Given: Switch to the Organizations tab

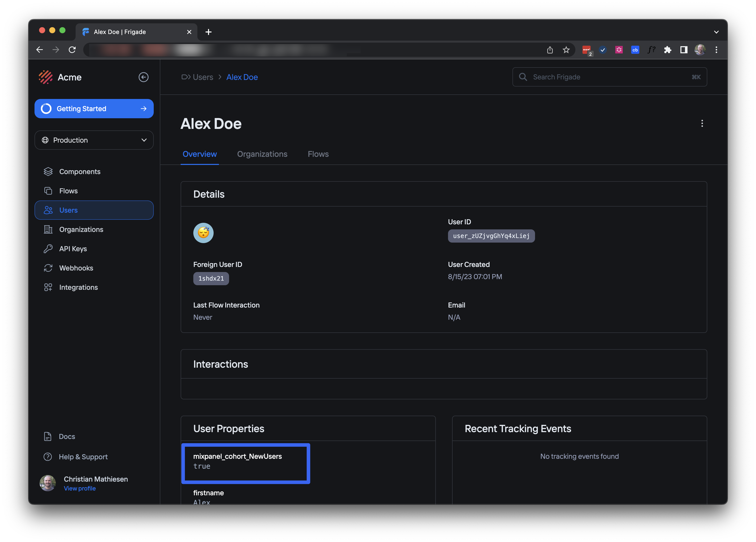Looking at the screenshot, I should [x=262, y=154].
